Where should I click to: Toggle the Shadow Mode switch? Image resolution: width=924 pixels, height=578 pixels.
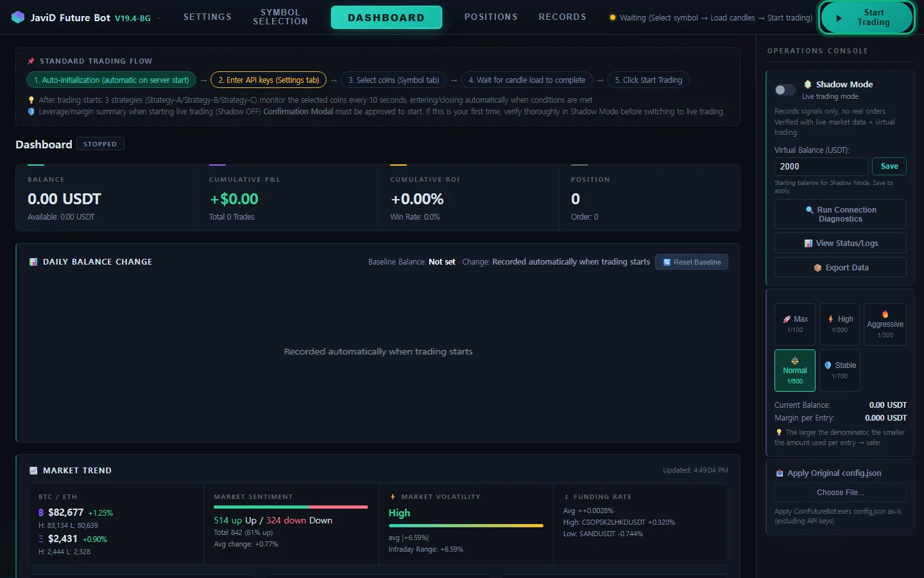tap(785, 90)
